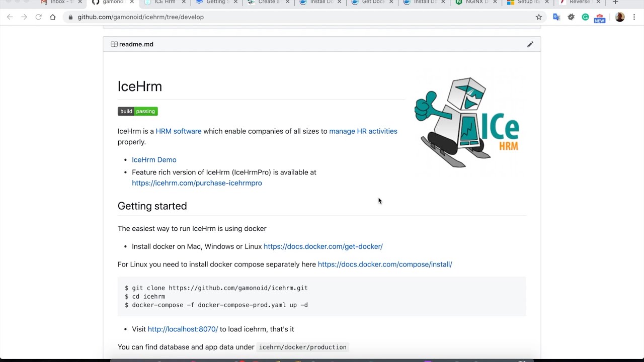
Task: Click the git clone command line
Action: coord(216,288)
